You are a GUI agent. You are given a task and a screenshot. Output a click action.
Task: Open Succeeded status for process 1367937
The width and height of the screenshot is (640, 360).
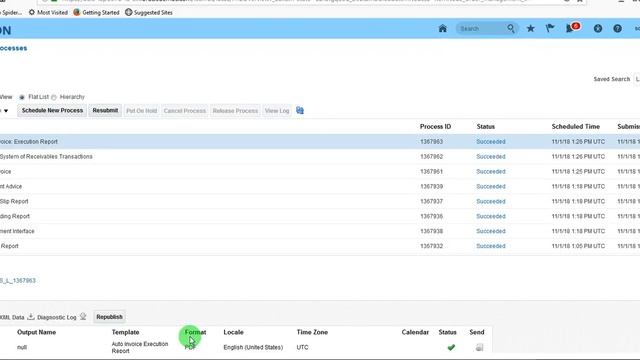point(491,201)
